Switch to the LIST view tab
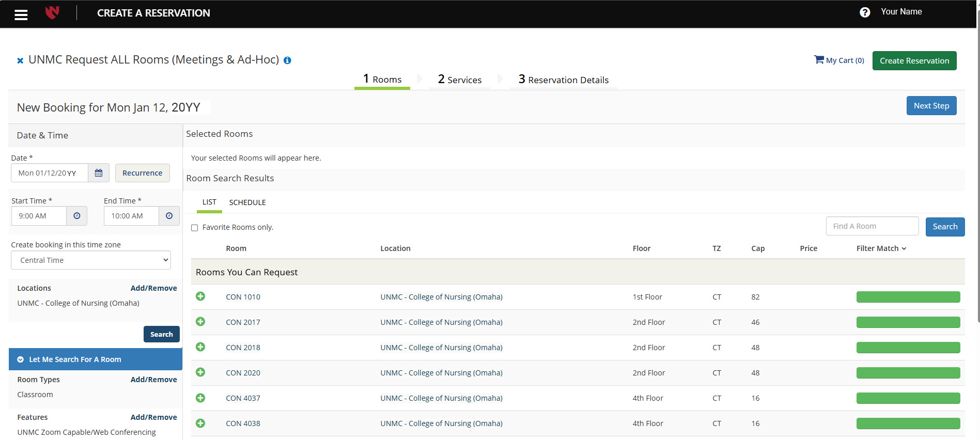This screenshot has width=980, height=440. click(209, 202)
